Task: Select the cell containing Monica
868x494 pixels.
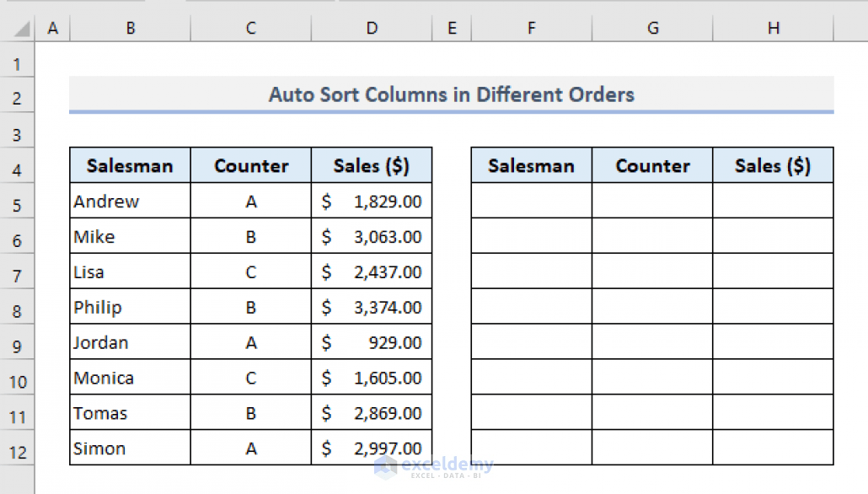Action: coord(129,378)
